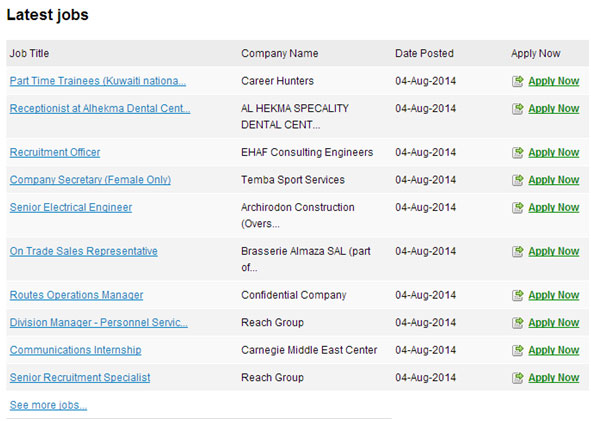Apply Now for Division Manager at Reach Group
This screenshot has height=421, width=591.
tap(554, 323)
